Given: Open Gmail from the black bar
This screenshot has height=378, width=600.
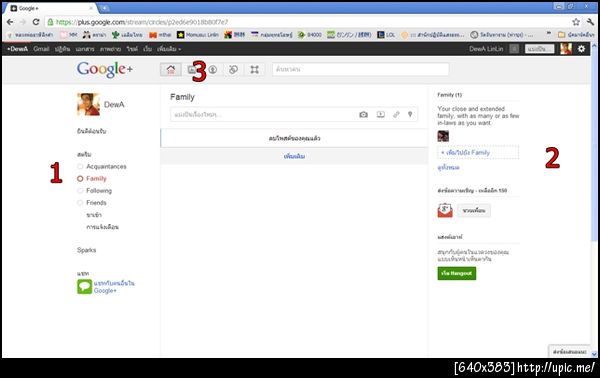Looking at the screenshot, I should [41, 49].
